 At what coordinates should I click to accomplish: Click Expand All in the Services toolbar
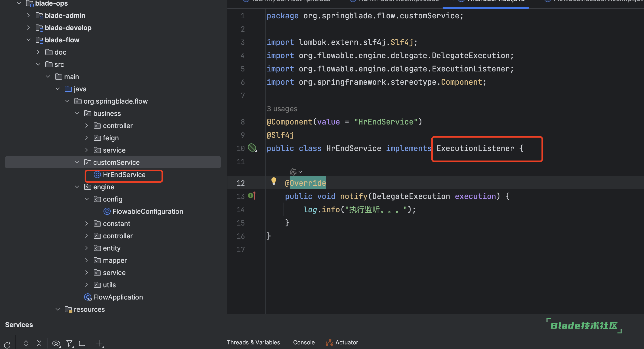tap(26, 343)
